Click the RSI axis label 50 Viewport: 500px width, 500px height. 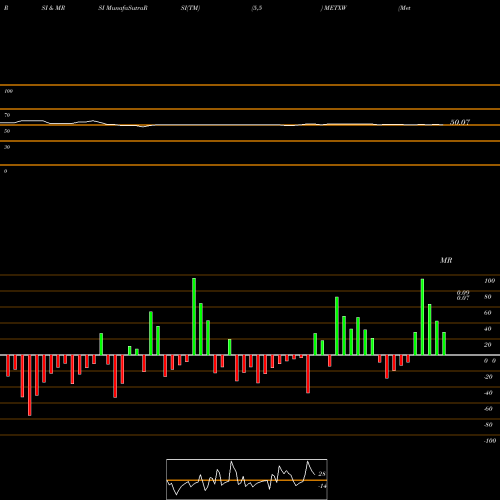7,131
